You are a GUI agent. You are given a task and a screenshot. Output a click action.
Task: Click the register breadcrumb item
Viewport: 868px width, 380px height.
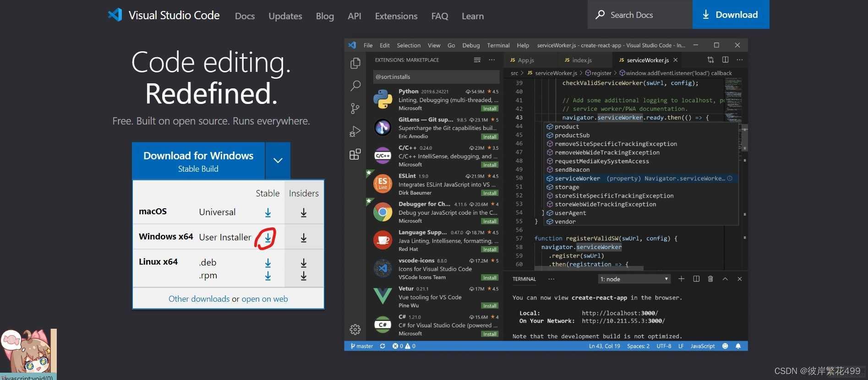pos(598,73)
